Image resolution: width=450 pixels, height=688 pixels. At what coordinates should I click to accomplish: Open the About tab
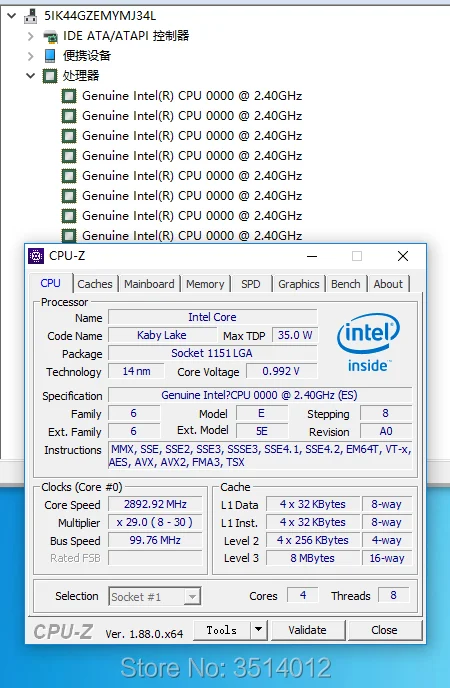click(388, 284)
